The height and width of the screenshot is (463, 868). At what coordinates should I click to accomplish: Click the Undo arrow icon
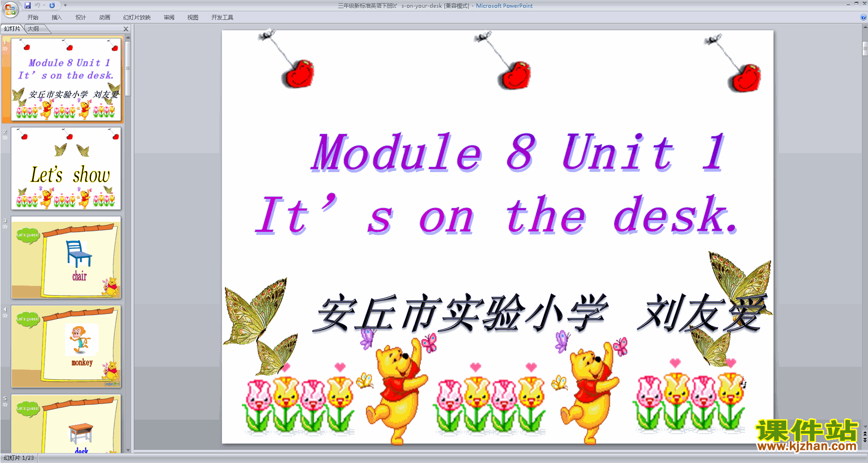37,5
